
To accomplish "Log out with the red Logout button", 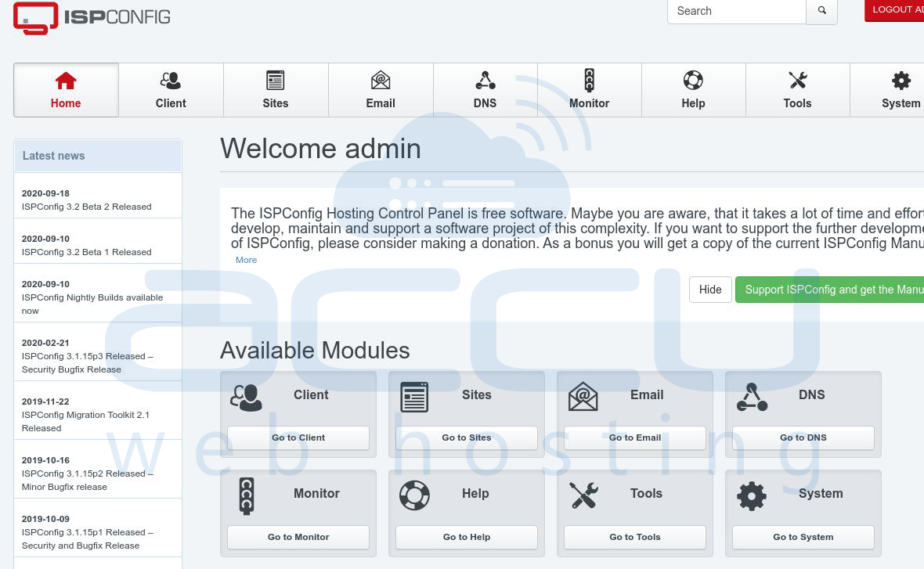I will [894, 11].
